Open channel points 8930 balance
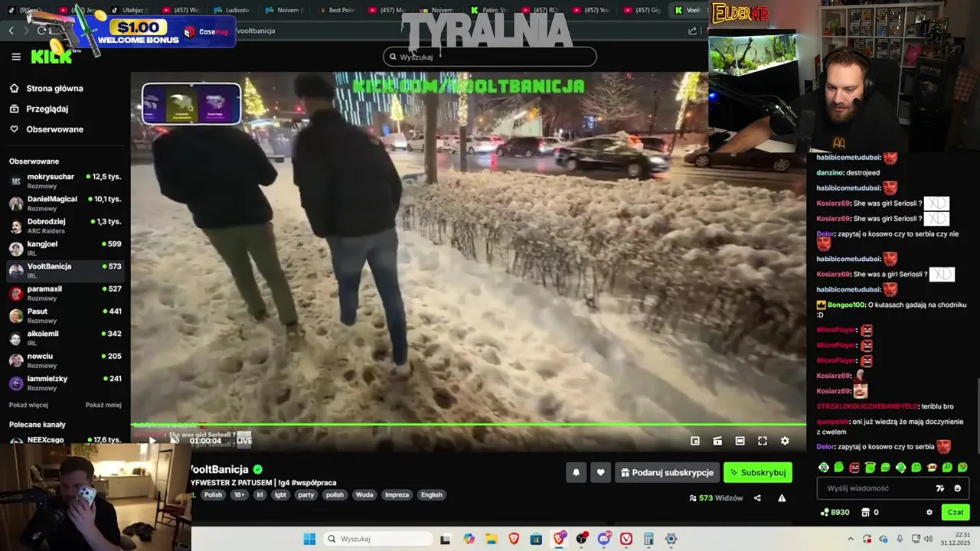Viewport: 980px width, 551px height. coord(835,512)
